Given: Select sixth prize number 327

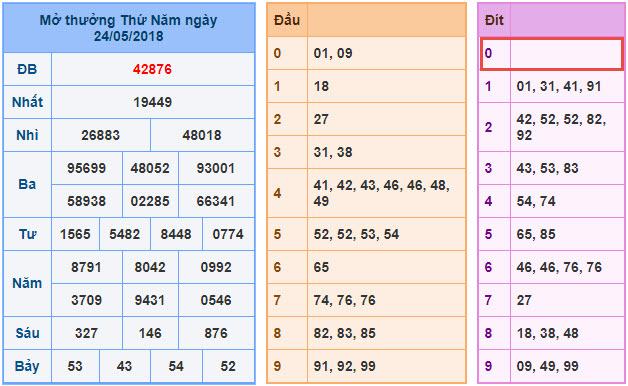Looking at the screenshot, I should (87, 333).
